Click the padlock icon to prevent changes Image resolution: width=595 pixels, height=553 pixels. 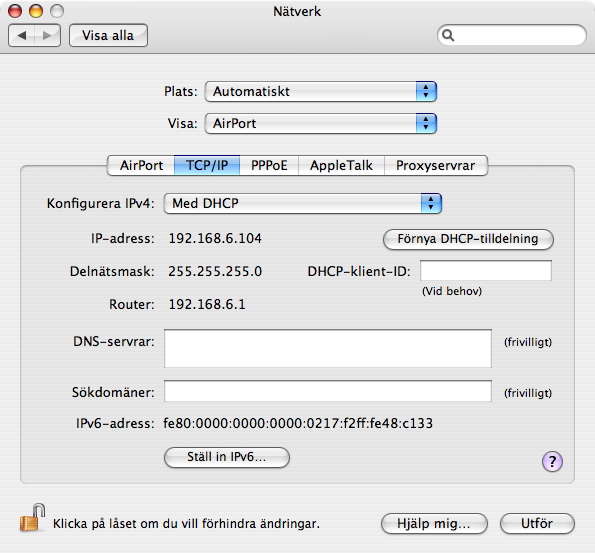click(32, 518)
